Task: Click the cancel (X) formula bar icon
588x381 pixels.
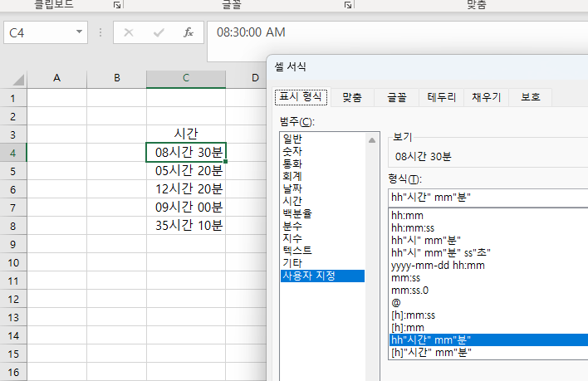Action: coord(129,32)
